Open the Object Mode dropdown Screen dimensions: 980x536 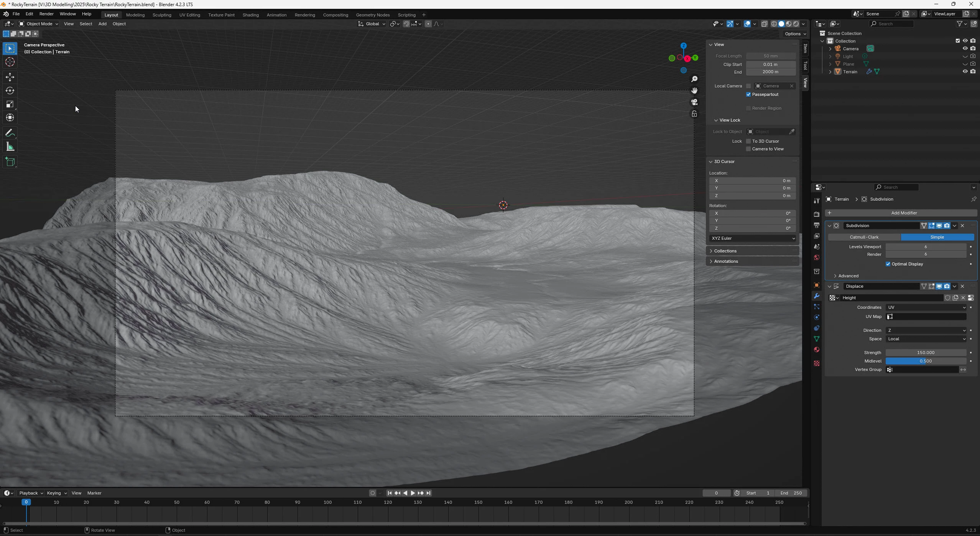tap(39, 24)
